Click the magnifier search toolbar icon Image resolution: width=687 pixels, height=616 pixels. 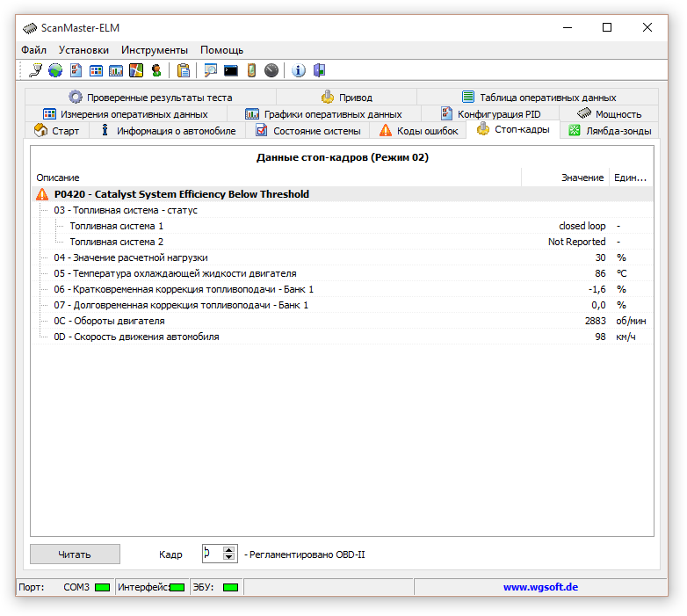tap(211, 70)
